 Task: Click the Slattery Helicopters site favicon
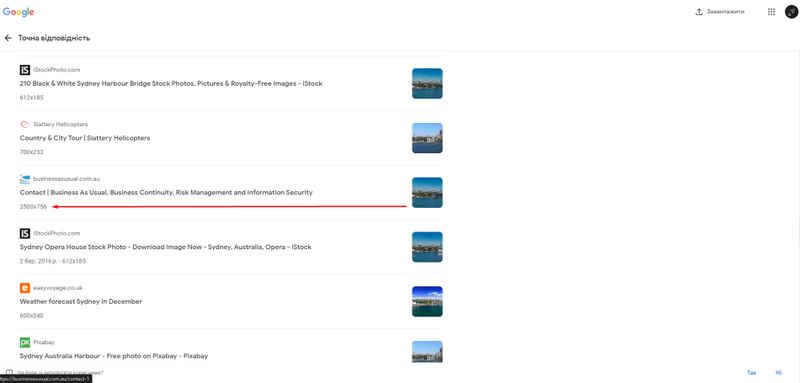tap(25, 124)
